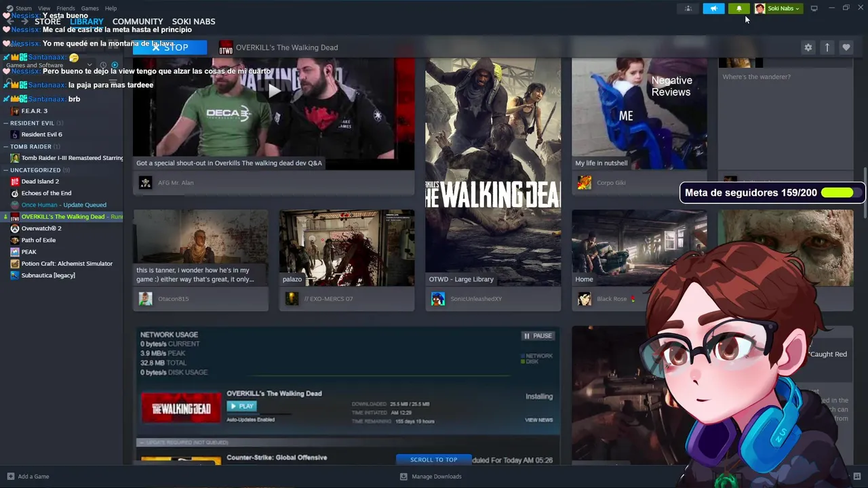Viewport: 868px width, 488px height.
Task: Open the Help menu
Action: tap(111, 8)
